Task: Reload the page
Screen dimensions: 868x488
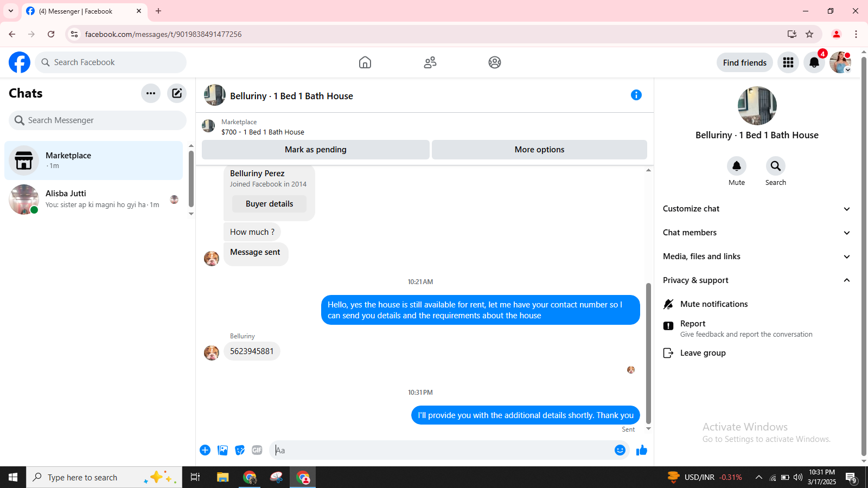Action: tap(51, 34)
